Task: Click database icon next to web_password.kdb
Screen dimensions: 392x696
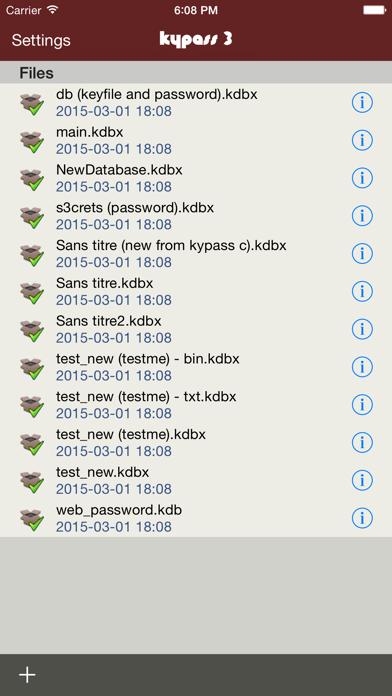Action: (32, 519)
